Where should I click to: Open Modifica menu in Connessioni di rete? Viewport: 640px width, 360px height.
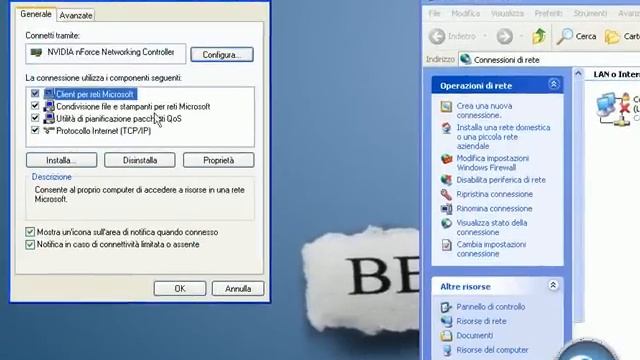[465, 13]
